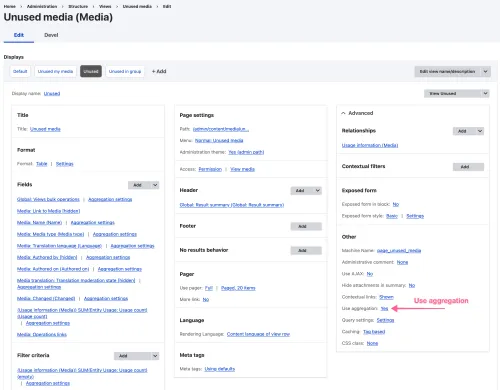Open Views breadcrumb link
Screen dimensions: 500x390
(105, 6)
